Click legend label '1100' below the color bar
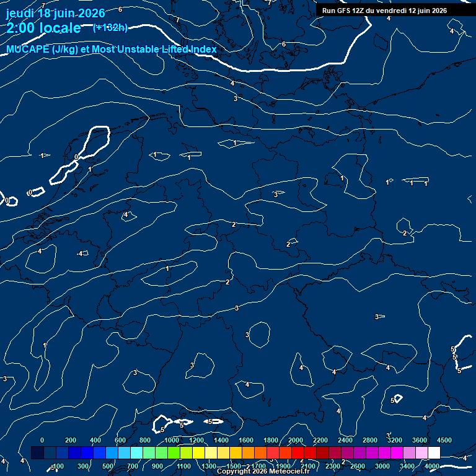The height and width of the screenshot is (476, 476). click(183, 466)
